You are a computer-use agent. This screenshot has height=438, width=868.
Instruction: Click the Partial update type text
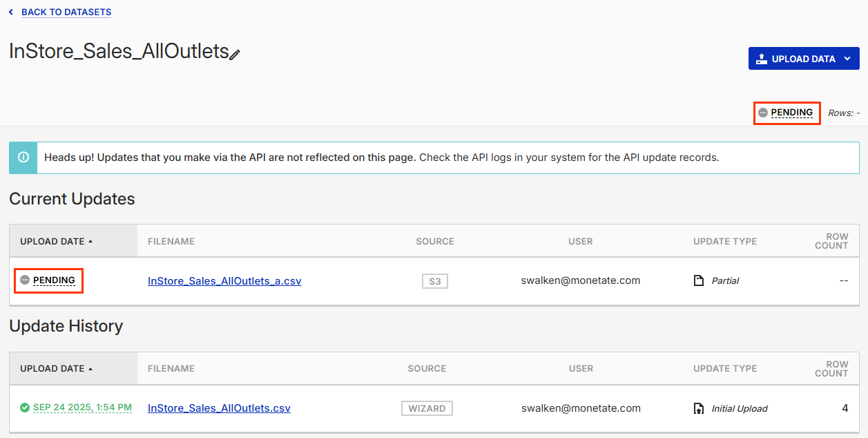[725, 281]
